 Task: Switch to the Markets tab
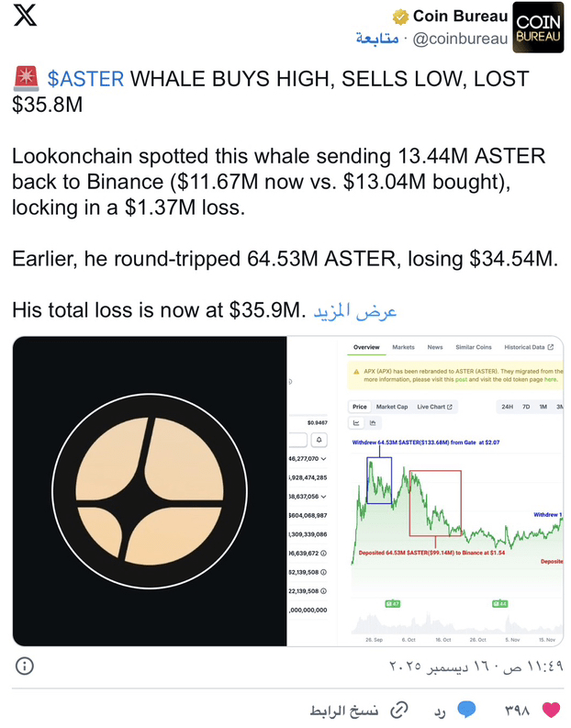pos(403,347)
